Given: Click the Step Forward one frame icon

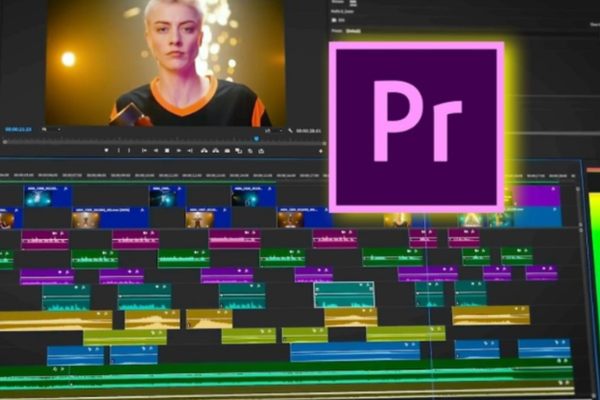Looking at the screenshot, I should click(179, 150).
